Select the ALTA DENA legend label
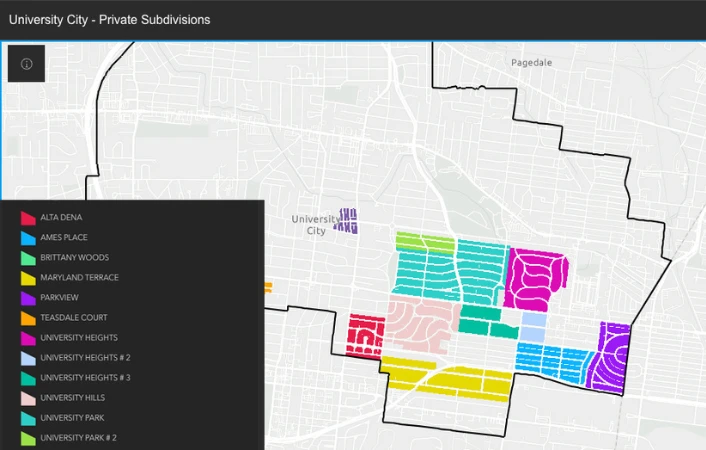 61,217
